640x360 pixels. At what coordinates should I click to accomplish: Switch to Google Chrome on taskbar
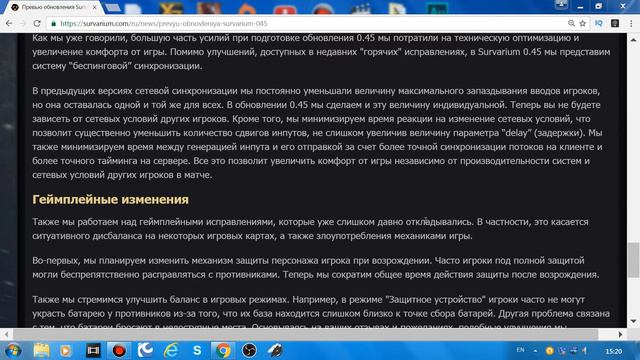click(x=223, y=350)
